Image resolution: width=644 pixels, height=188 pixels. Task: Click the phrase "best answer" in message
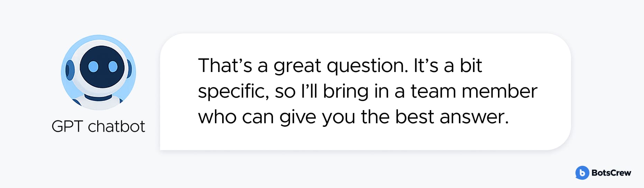point(452,117)
